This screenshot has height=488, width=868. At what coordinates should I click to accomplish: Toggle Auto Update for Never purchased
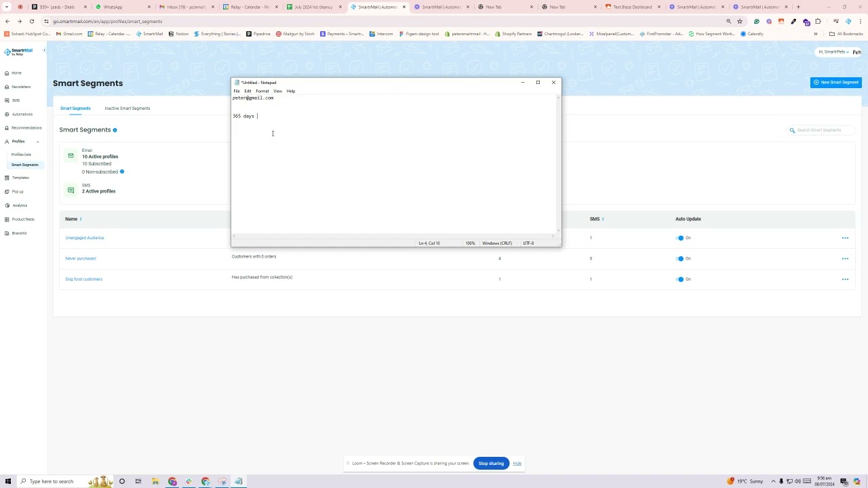[680, 258]
